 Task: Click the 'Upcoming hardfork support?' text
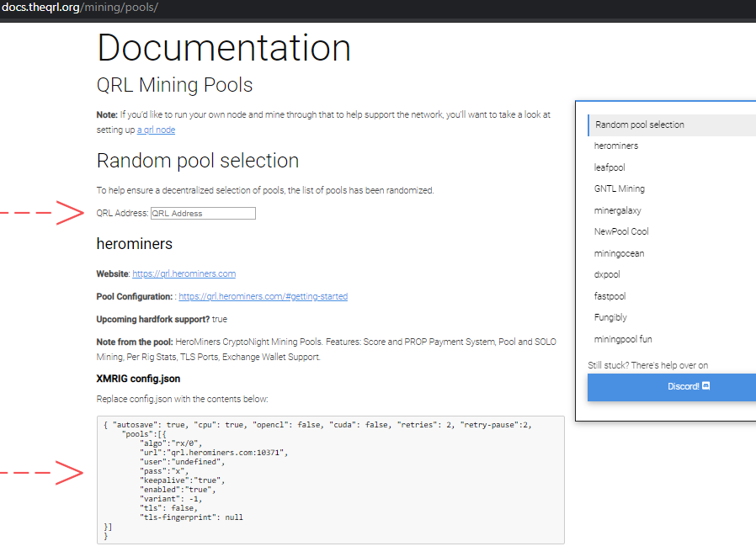click(153, 320)
